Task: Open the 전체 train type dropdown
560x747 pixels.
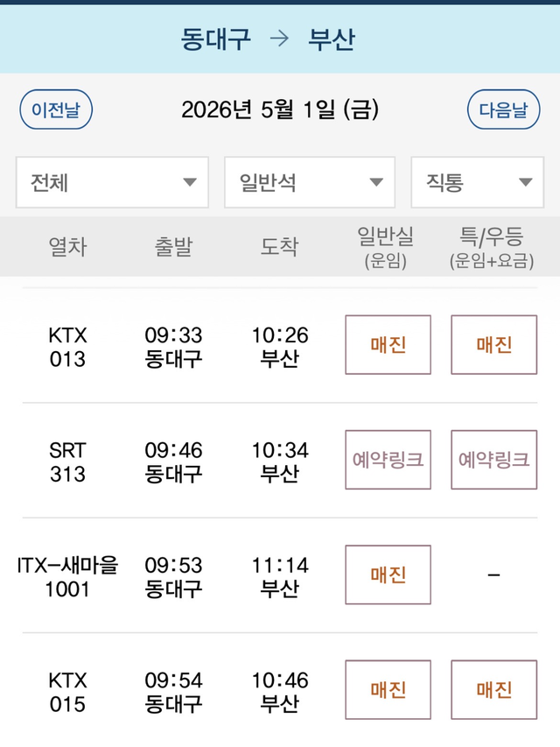Action: point(111,182)
